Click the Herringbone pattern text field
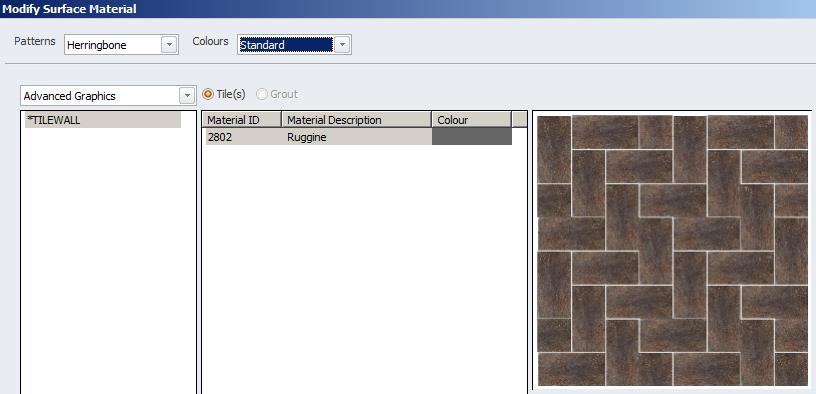 (112, 45)
